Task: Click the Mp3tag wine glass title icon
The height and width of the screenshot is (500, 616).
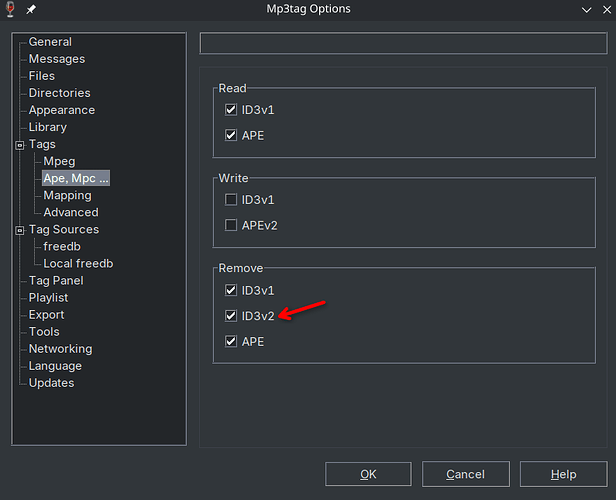Action: (11, 9)
